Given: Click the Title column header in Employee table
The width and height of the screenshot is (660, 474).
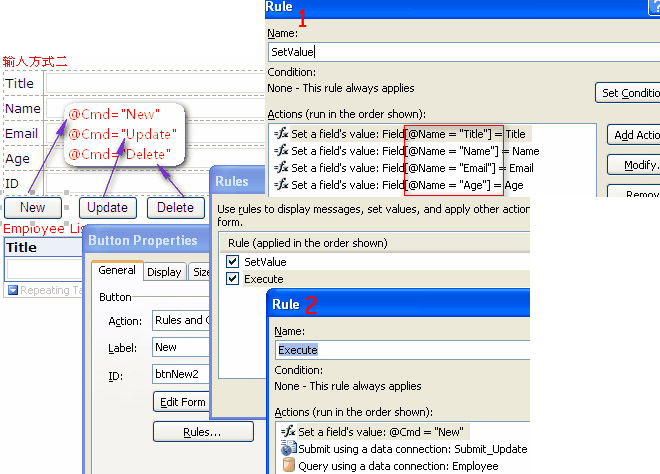Looking at the screenshot, I should click(x=44, y=247).
